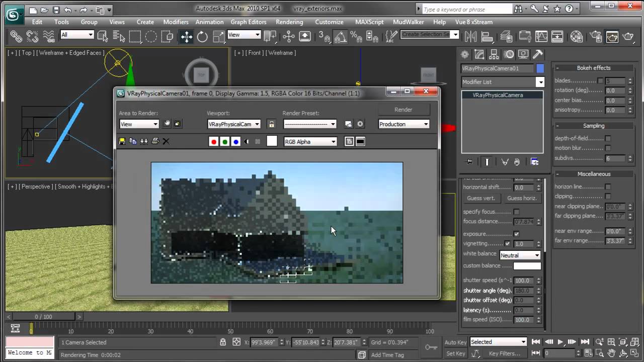Choose Rectangular Selection Region tool
644x362 pixels.
(x=135, y=36)
